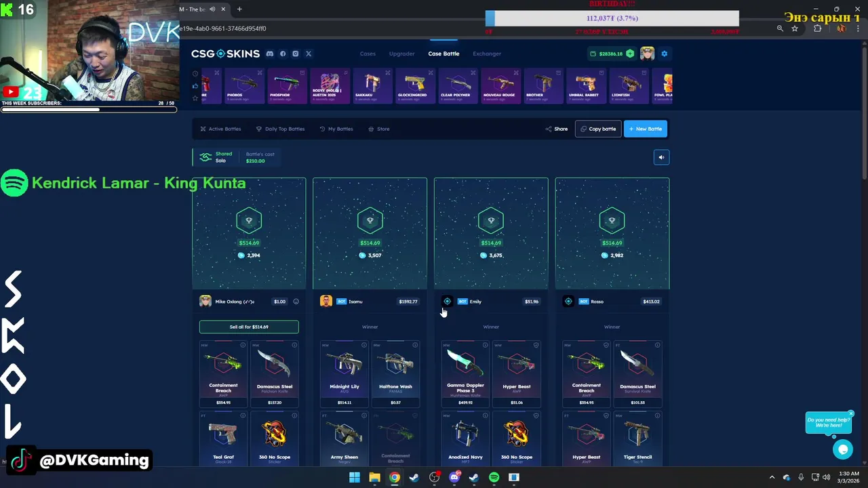Open a new Chrome tab
Image resolution: width=868 pixels, height=488 pixels.
coord(239,9)
